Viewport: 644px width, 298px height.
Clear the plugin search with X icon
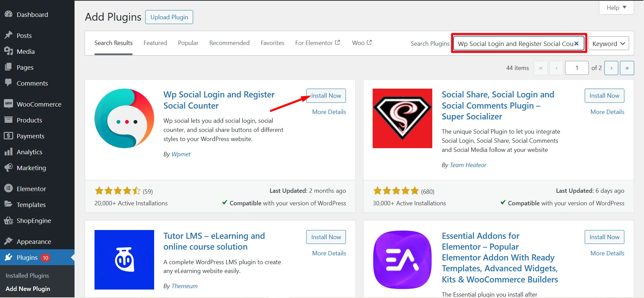pos(576,43)
